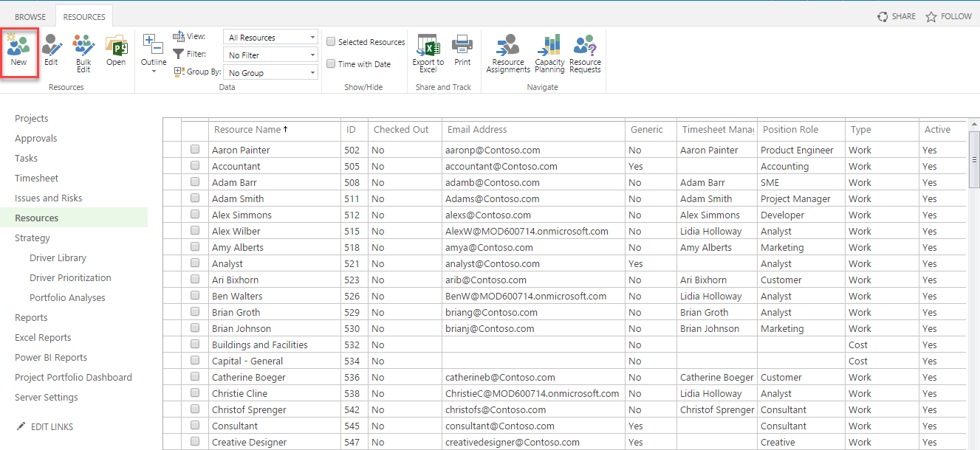Go to Timesheet in the sidebar
This screenshot has width=980, height=450.
37,179
